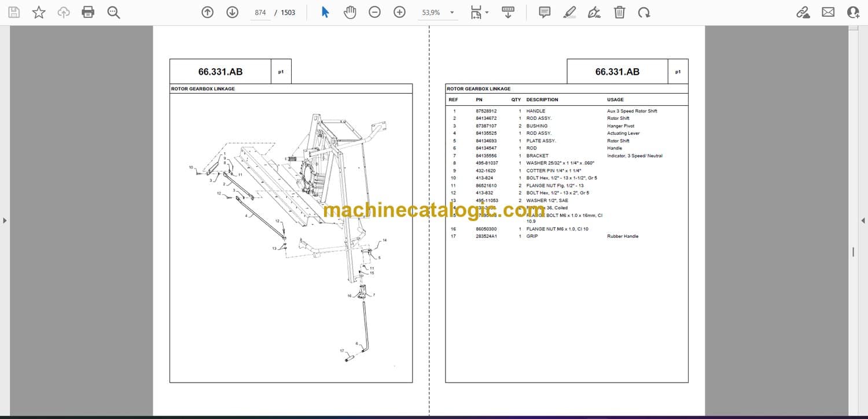Screen dimensions: 868x419
Task: Send the file by email
Action: (x=828, y=12)
